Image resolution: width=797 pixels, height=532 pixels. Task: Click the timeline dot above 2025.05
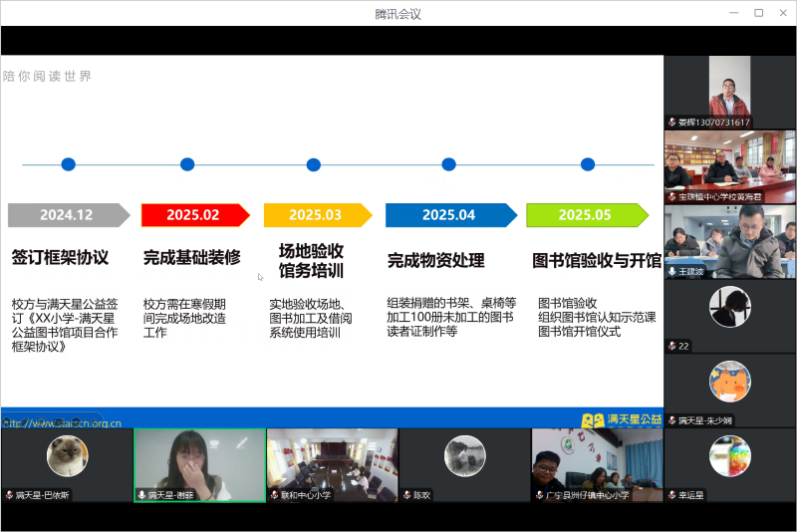588,164
